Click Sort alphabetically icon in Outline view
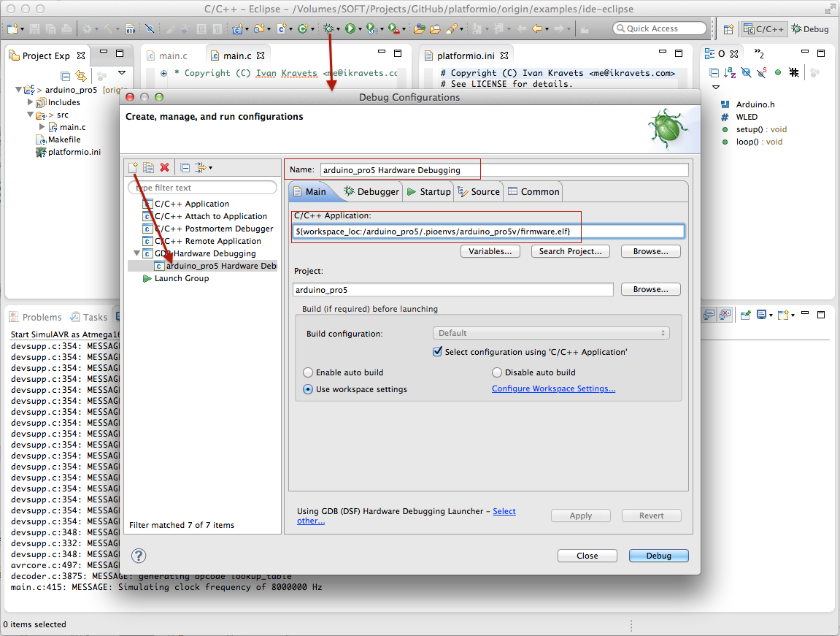This screenshot has width=840, height=636. click(730, 72)
